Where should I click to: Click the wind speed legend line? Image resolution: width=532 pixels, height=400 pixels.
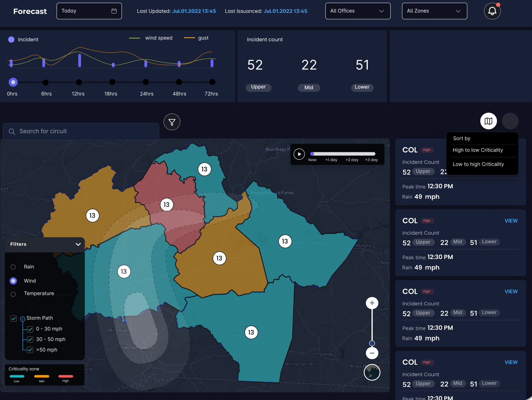134,38
